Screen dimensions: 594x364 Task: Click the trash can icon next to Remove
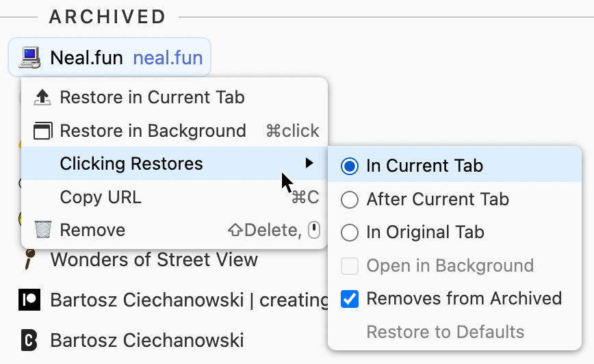coord(43,229)
